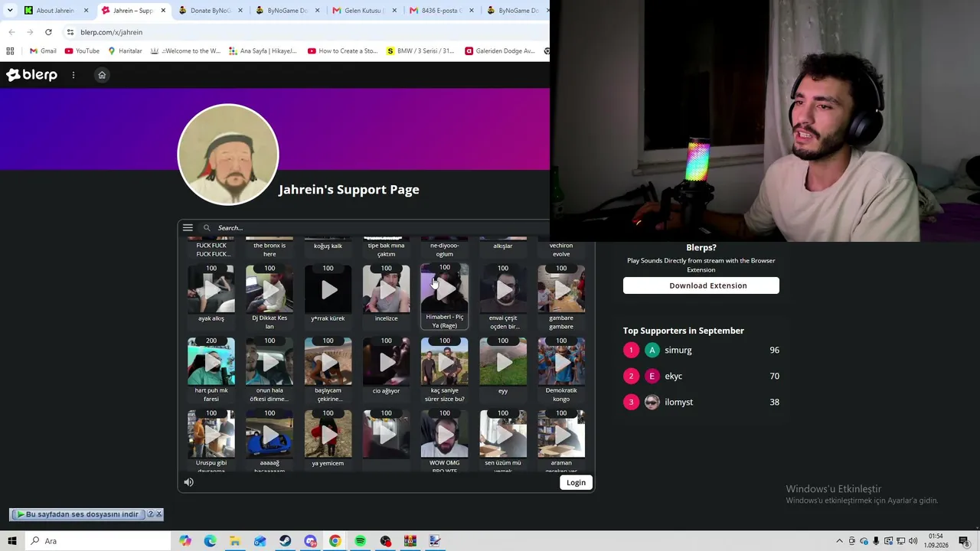This screenshot has width=980, height=551.
Task: Click Jahrein's profile avatar image
Action: (x=228, y=155)
